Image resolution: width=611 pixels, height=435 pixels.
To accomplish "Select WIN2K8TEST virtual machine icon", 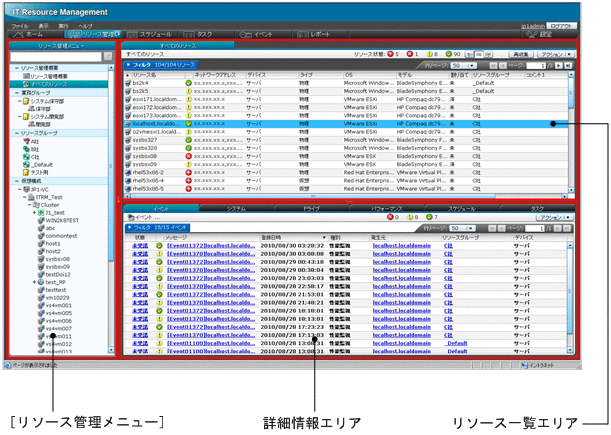I will (x=41, y=220).
